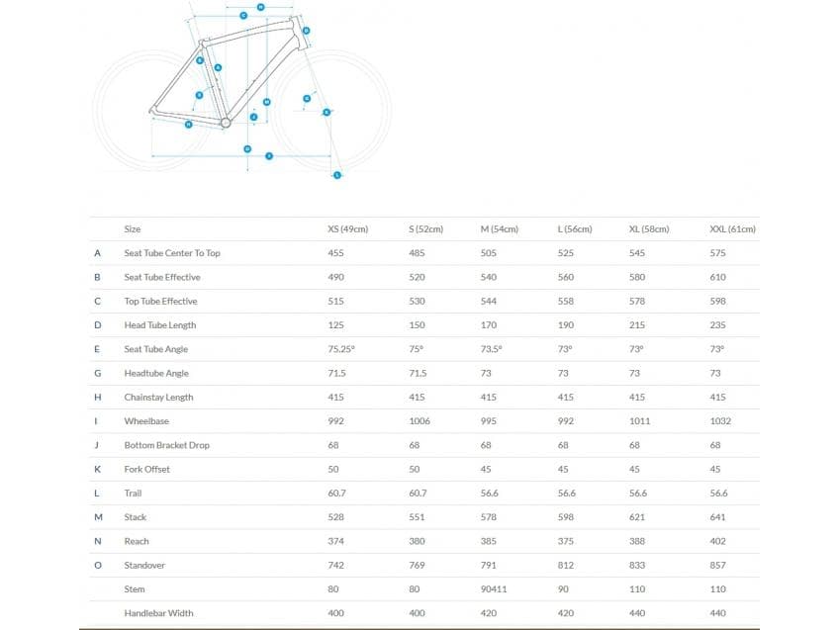
Task: Select the E seat tube angle marker
Action: coord(199,95)
